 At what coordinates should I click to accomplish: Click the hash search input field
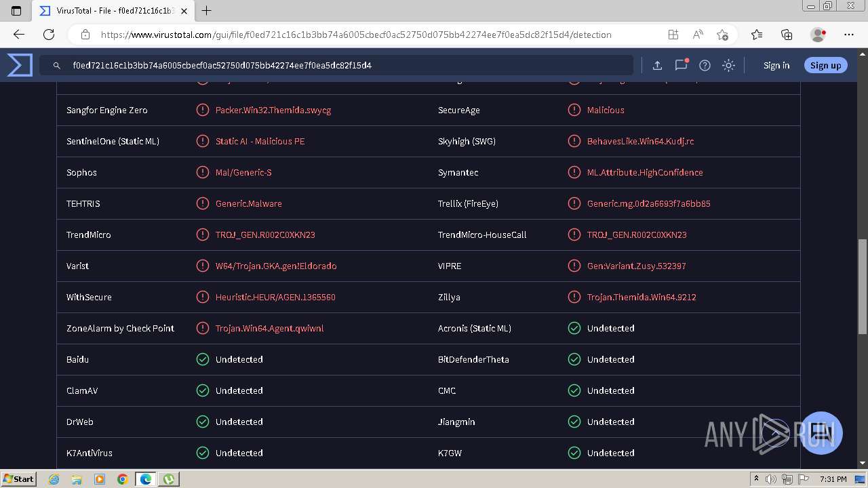click(x=336, y=65)
